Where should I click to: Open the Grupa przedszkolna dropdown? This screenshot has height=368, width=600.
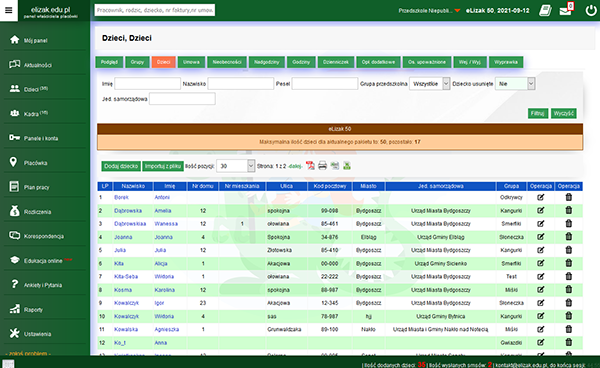click(429, 83)
